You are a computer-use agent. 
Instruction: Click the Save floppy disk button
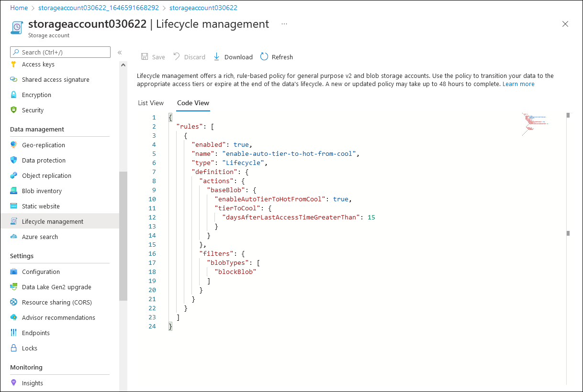click(x=153, y=57)
